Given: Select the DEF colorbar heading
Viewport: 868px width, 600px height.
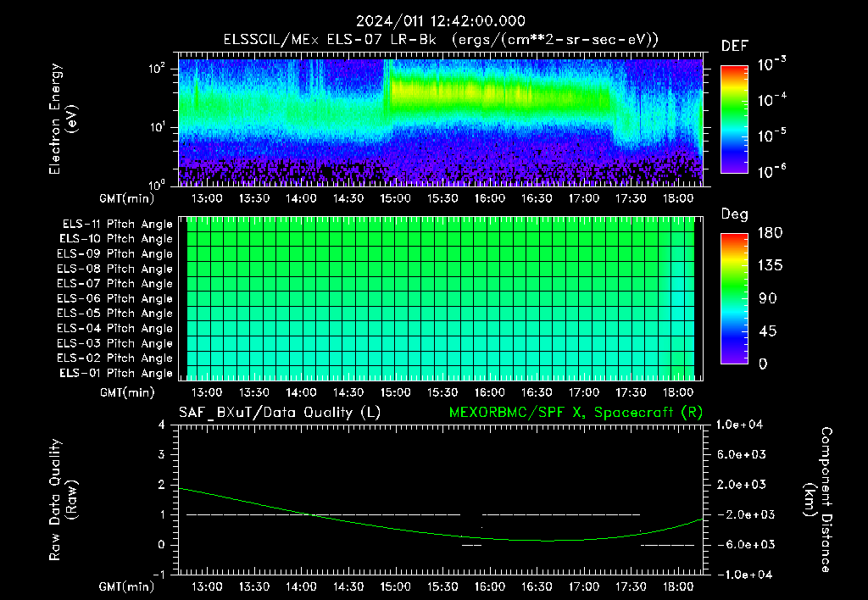Looking at the screenshot, I should (x=735, y=46).
